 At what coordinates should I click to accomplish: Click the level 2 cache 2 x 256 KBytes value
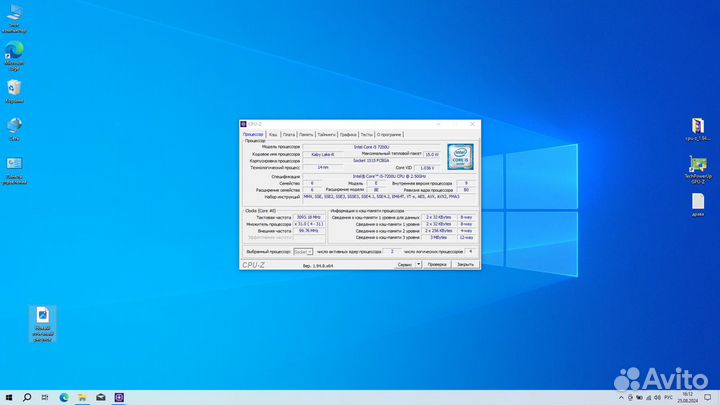(439, 231)
